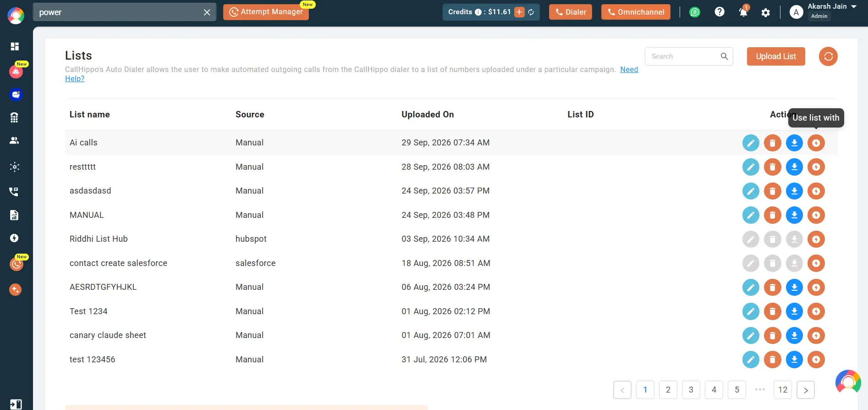Viewport: 868px width, 410px height.
Task: Open the Attempt Manager button
Action: click(x=266, y=12)
